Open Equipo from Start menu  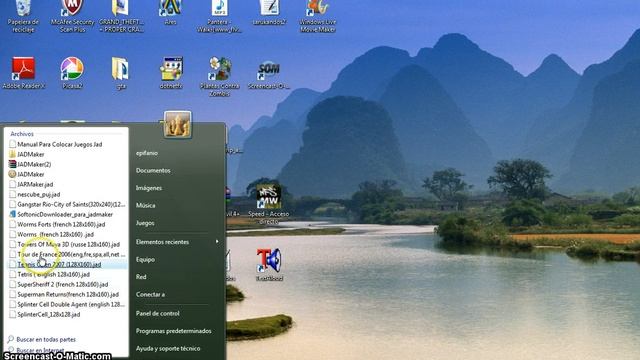coord(145,260)
